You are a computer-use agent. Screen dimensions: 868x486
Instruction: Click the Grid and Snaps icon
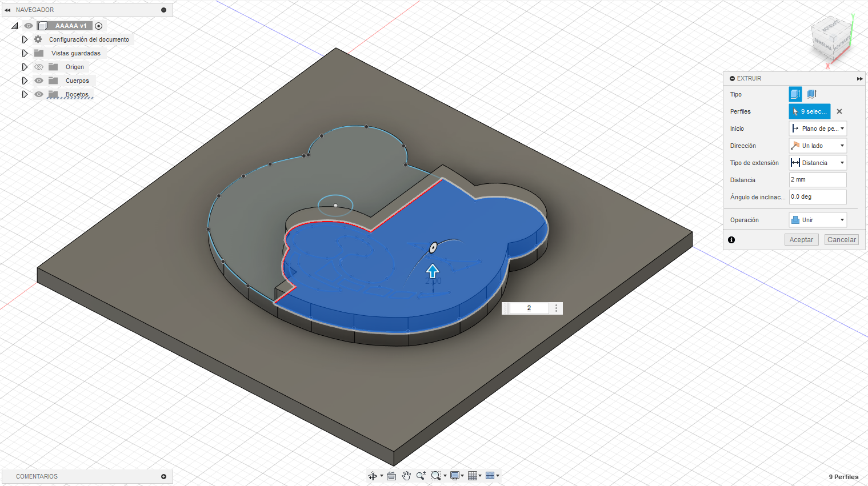473,476
